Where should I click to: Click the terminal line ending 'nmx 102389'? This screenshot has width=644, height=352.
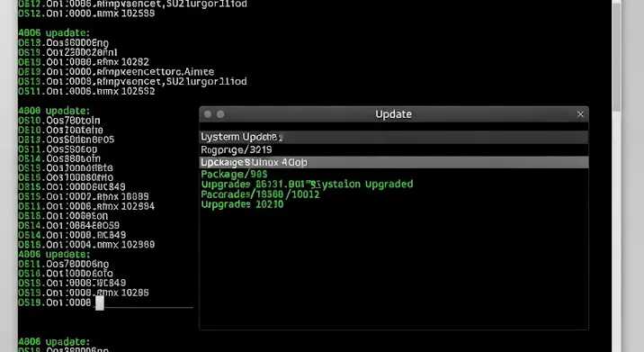[86, 245]
